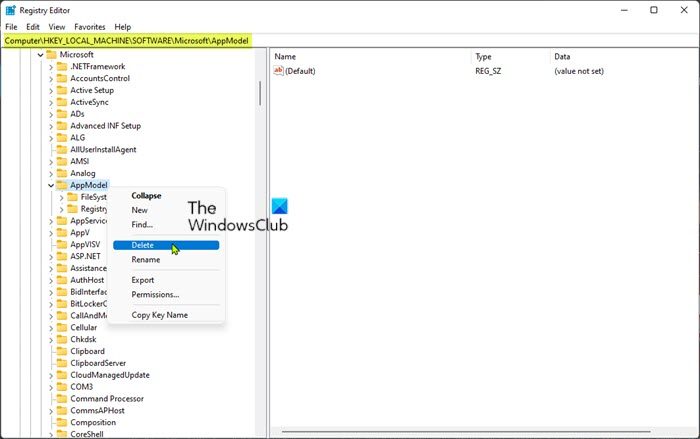Open the Favorites menu

coord(90,27)
